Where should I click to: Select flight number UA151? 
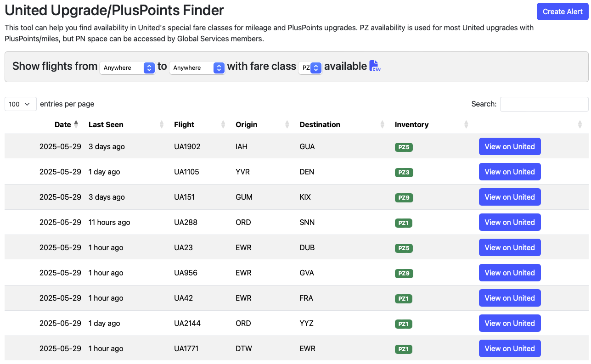[184, 197]
